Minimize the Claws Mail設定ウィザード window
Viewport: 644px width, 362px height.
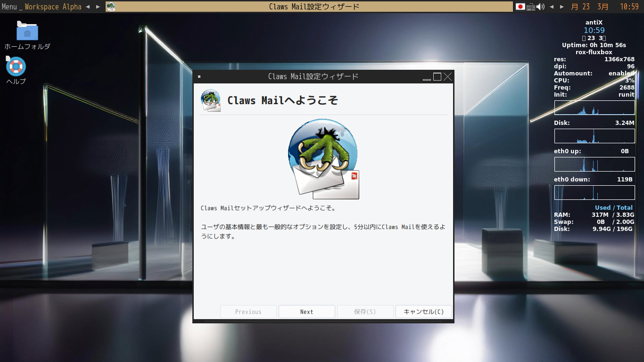[427, 77]
